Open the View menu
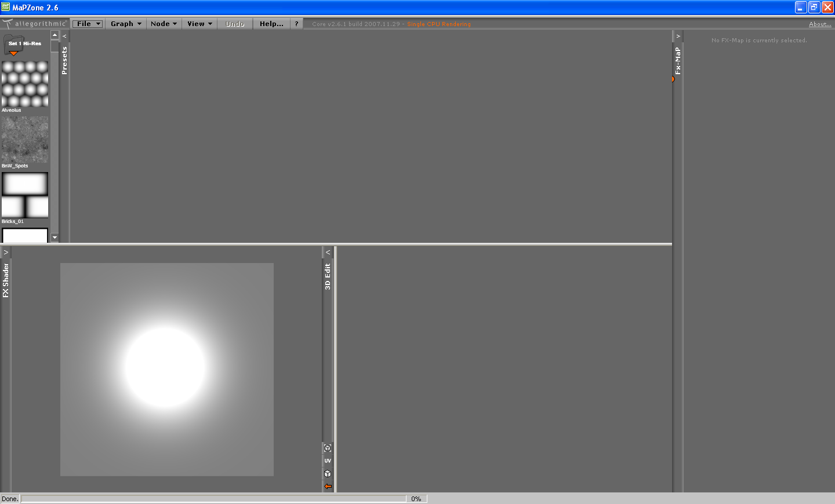Viewport: 835px width, 504px height. (199, 24)
